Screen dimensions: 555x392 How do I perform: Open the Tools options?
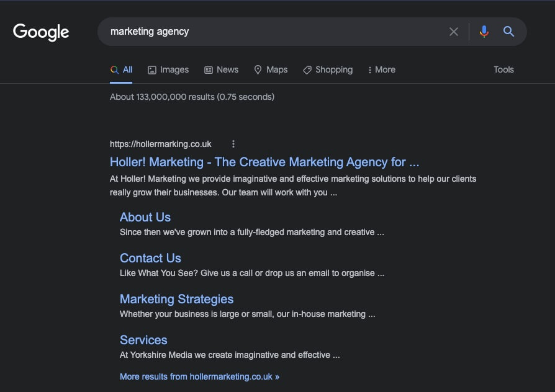coord(503,69)
